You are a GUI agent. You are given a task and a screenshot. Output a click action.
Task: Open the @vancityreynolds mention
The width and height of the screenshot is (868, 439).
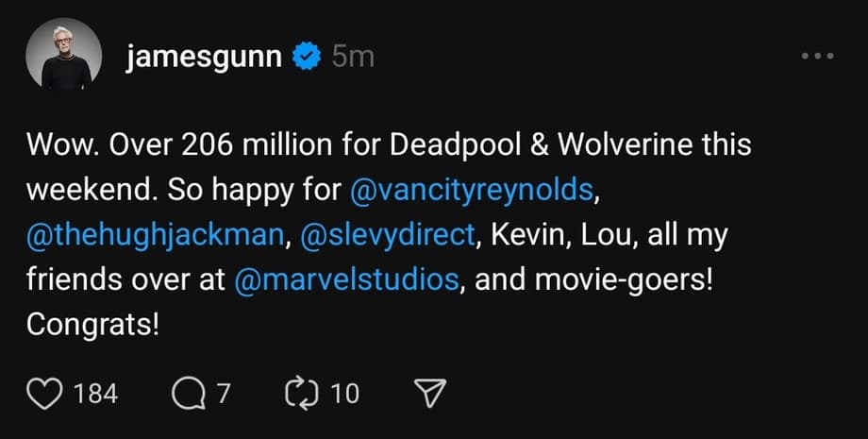(474, 190)
